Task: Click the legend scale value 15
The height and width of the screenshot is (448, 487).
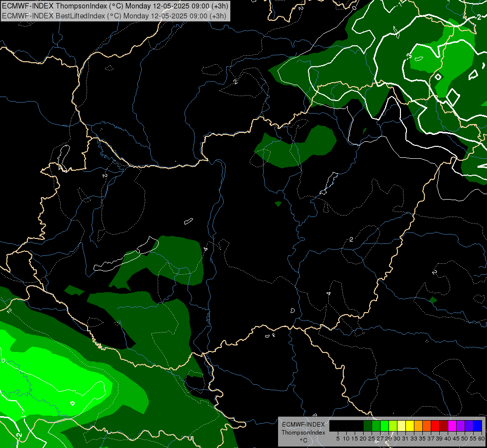Action: click(355, 439)
